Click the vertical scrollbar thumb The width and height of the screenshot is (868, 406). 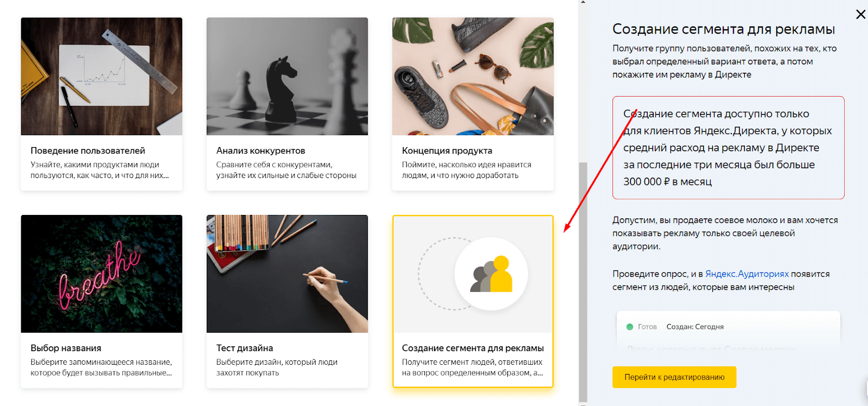[x=583, y=282]
